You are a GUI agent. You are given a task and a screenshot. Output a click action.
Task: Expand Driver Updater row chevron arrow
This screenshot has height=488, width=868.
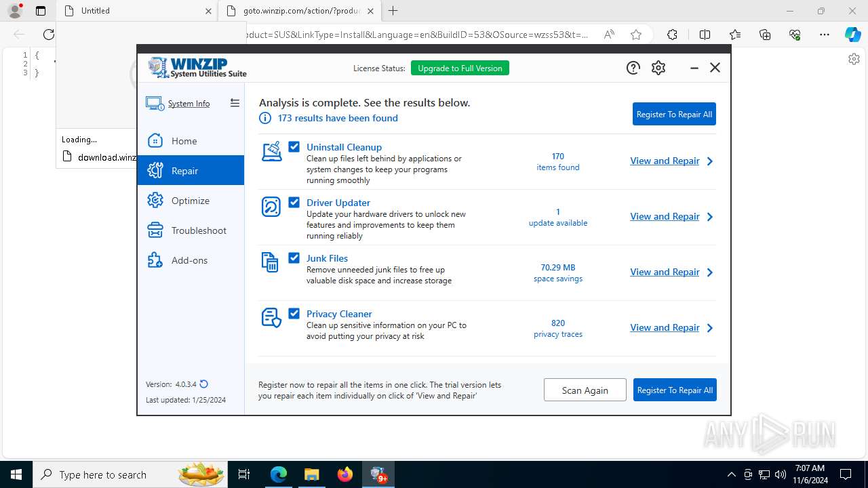[x=710, y=217]
